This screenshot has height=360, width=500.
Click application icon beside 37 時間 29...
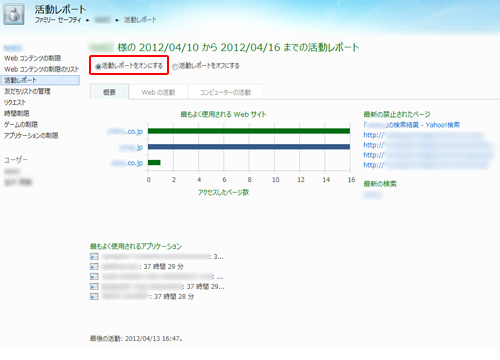94,286
